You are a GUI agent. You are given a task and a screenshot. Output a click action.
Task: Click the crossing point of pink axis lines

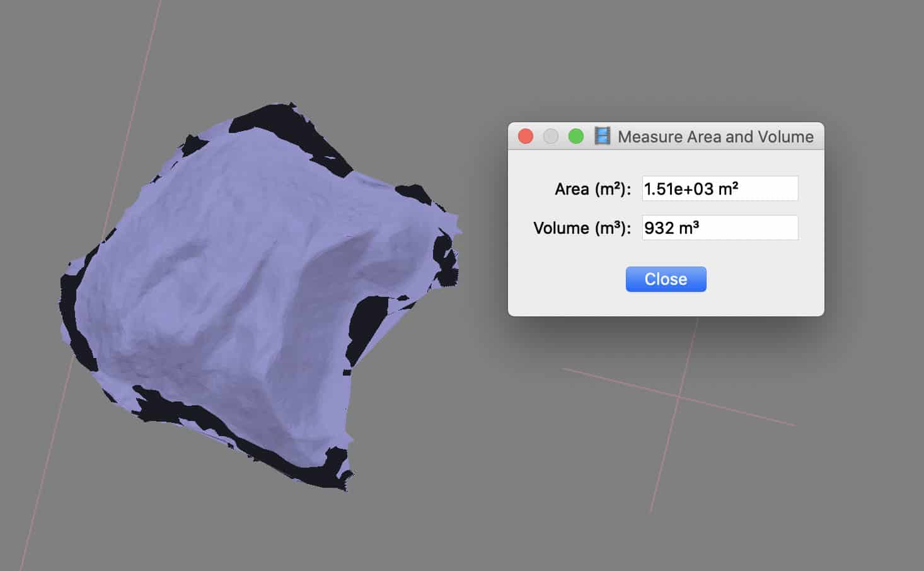(x=679, y=397)
